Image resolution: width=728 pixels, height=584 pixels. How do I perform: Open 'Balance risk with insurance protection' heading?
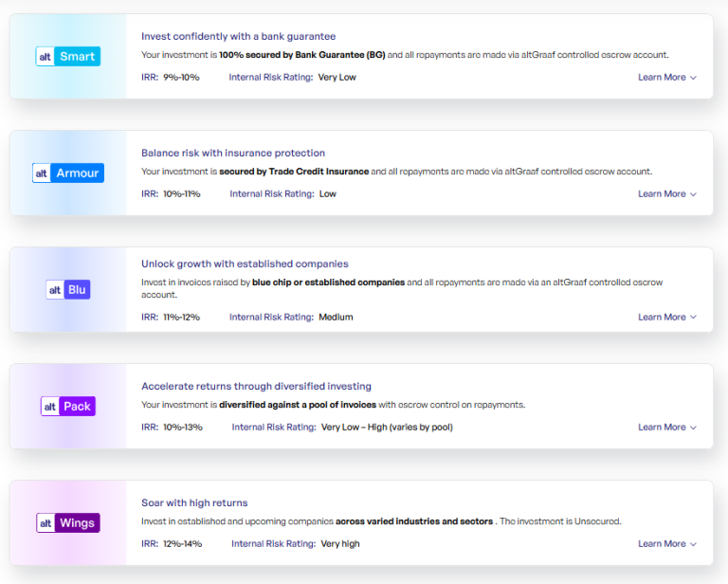(233, 153)
